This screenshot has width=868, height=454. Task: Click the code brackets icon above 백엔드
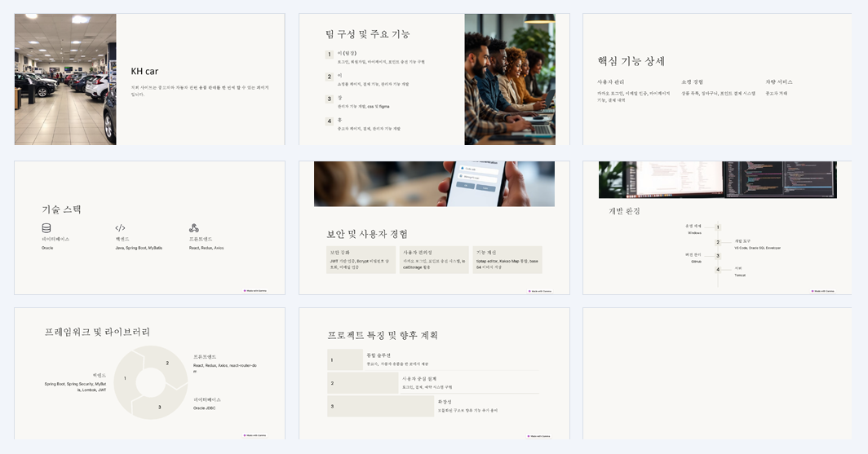pos(120,228)
